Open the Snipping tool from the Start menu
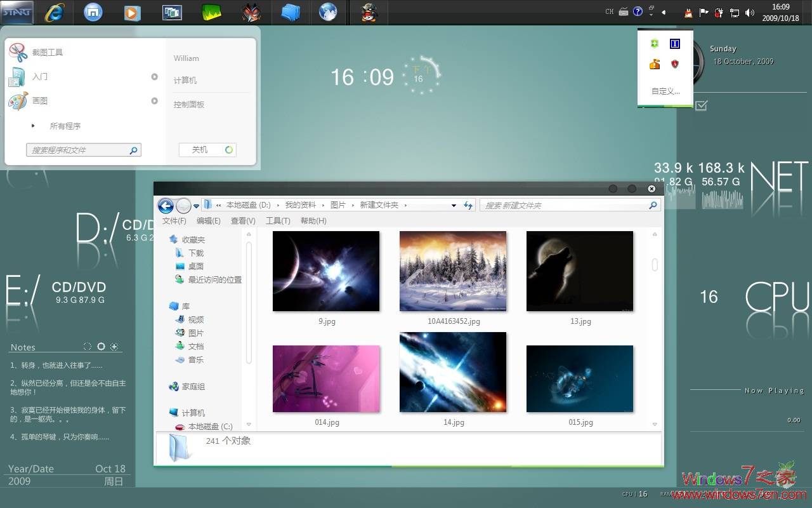 (48, 52)
